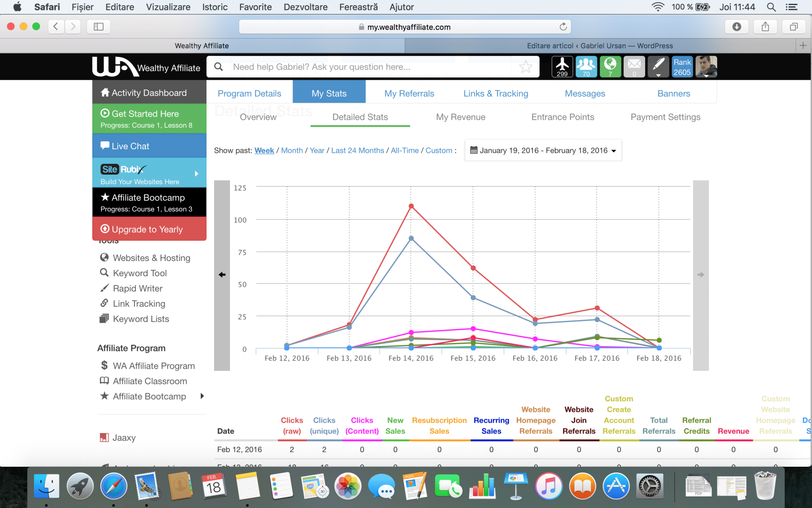812x508 pixels.
Task: Show stats for the past Week
Action: tap(264, 150)
